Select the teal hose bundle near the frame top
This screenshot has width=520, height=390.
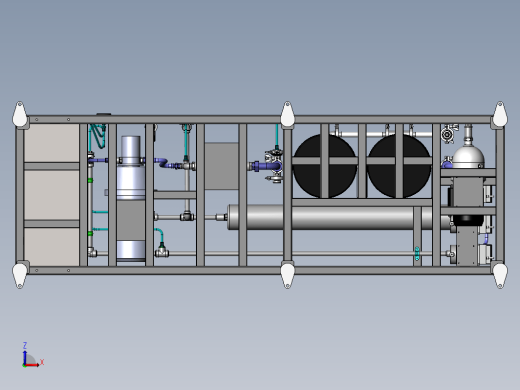pos(98,135)
